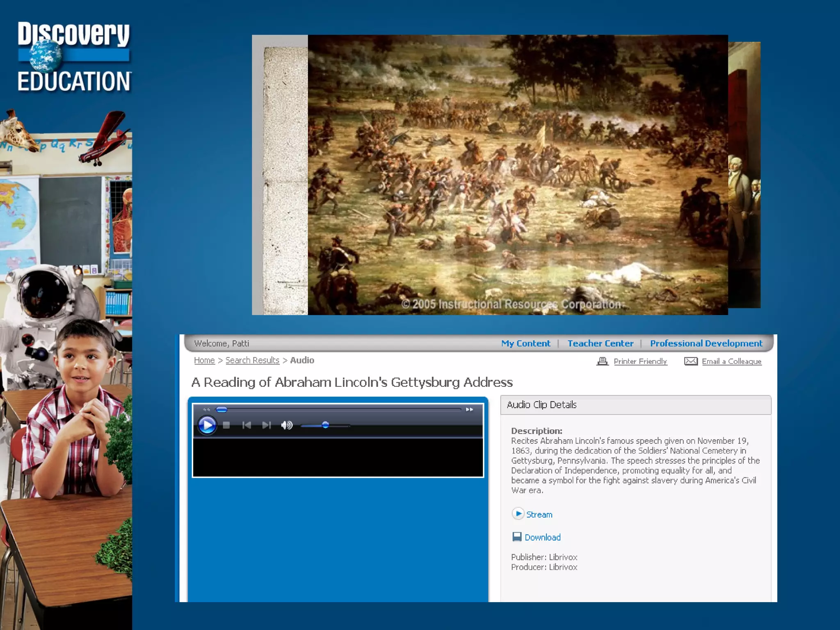Click the printer icon

[x=602, y=361]
